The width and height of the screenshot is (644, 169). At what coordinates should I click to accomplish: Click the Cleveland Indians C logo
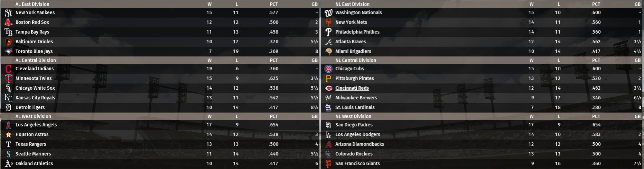coord(8,69)
